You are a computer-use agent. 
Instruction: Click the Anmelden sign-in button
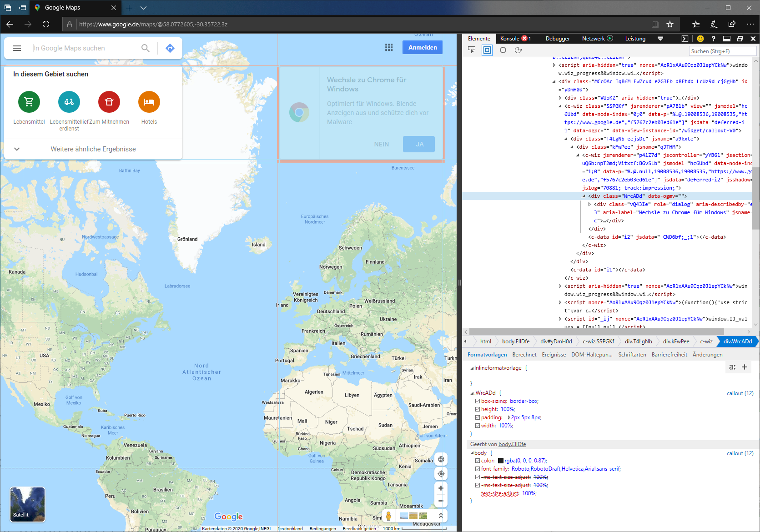click(x=423, y=47)
